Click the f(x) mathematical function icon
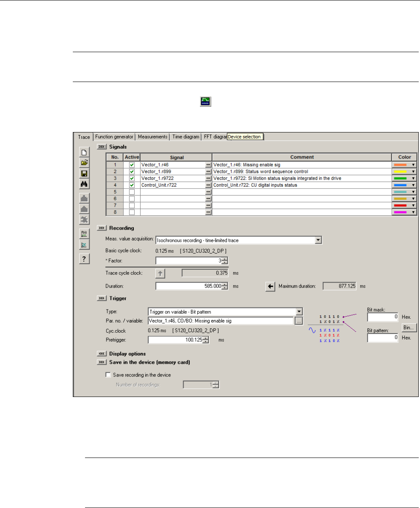The image size is (420, 508). pos(84,234)
